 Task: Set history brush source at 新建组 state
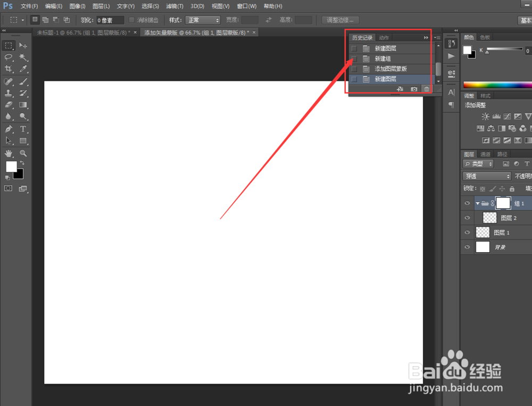354,59
